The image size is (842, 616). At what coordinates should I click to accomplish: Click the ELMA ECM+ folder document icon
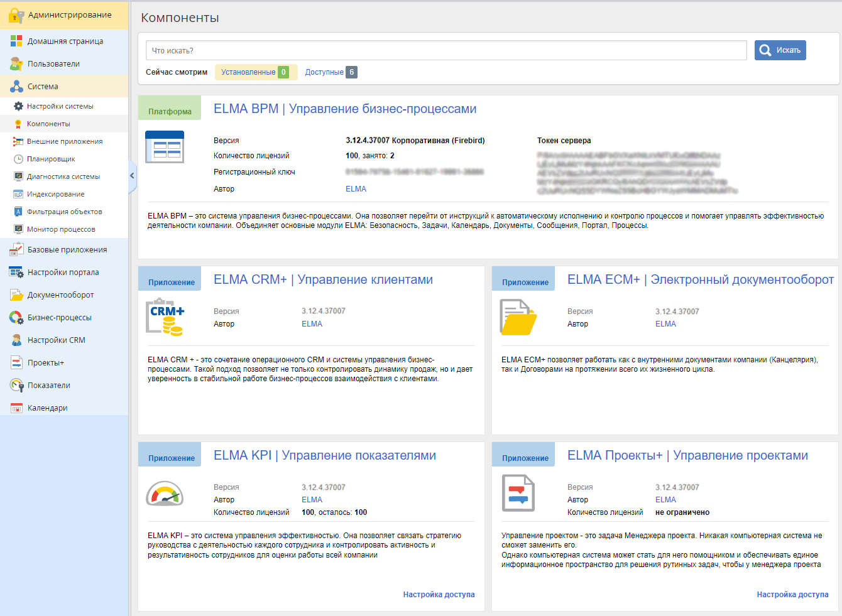point(518,317)
